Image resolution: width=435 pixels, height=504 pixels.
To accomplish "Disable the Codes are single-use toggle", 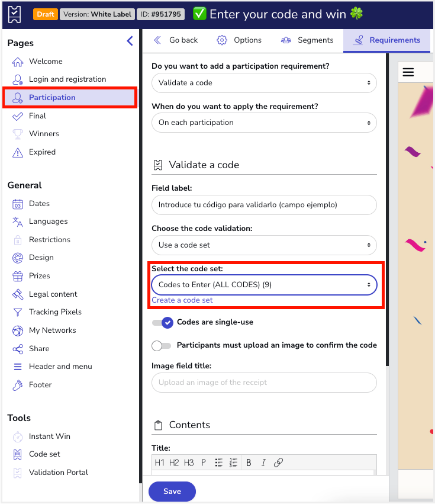I will click(162, 323).
